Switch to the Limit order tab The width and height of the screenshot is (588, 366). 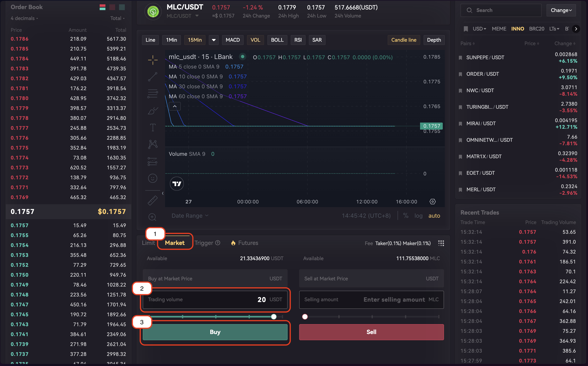(148, 243)
